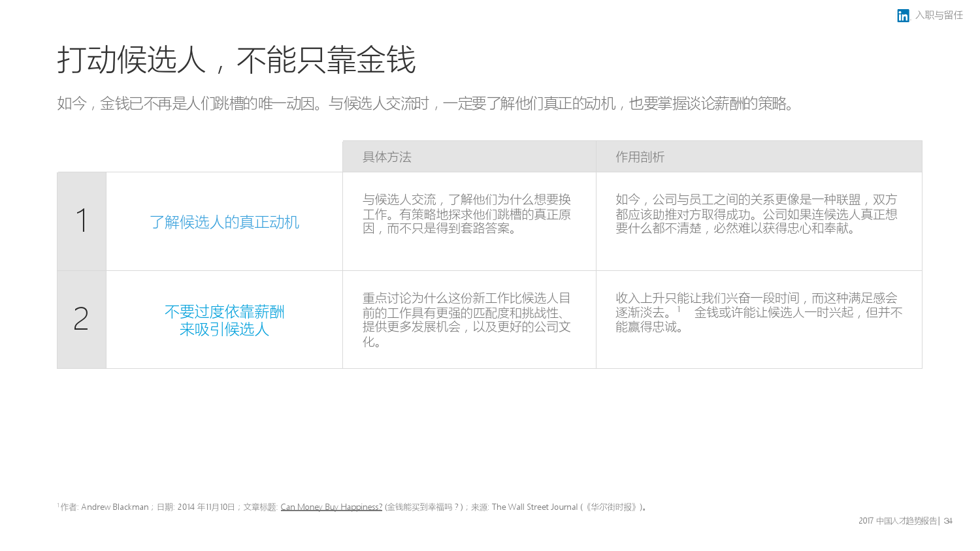Viewport: 980px width, 551px height.
Task: Click the row number 2 cell
Action: pos(82,319)
